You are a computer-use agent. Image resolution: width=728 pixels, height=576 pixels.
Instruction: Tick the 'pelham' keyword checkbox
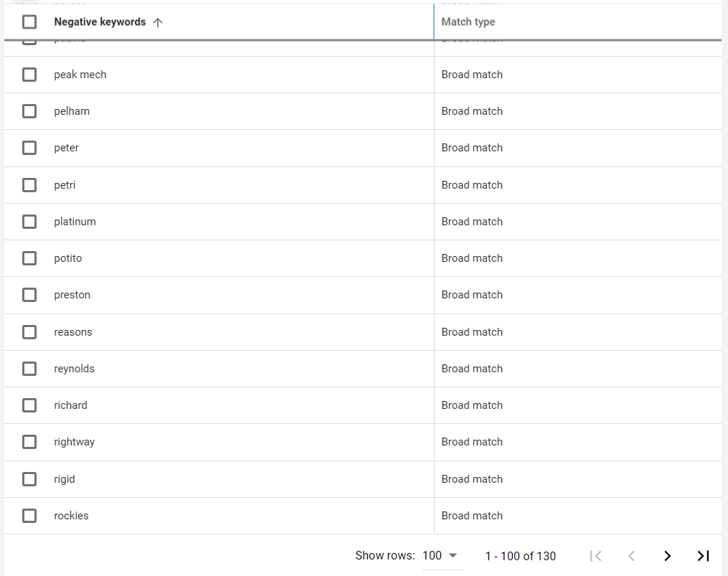(29, 111)
